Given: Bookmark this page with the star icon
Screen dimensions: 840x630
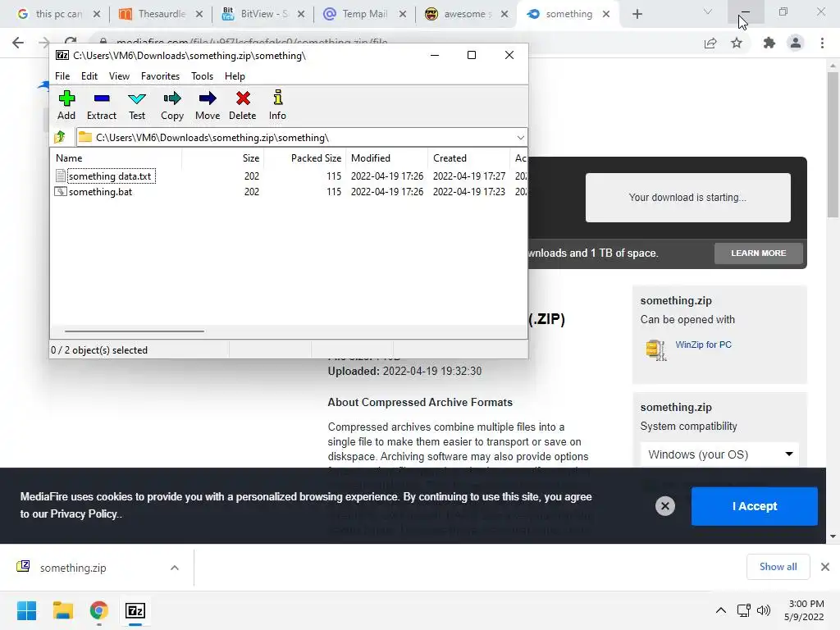Looking at the screenshot, I should tap(737, 43).
